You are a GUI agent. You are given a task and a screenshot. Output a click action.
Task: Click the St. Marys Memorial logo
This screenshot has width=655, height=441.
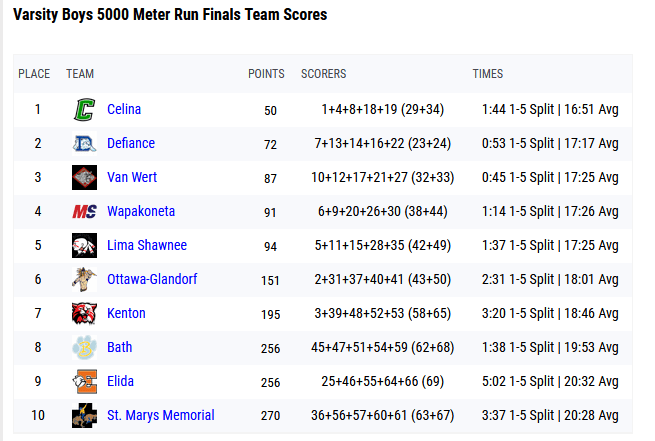pos(84,416)
